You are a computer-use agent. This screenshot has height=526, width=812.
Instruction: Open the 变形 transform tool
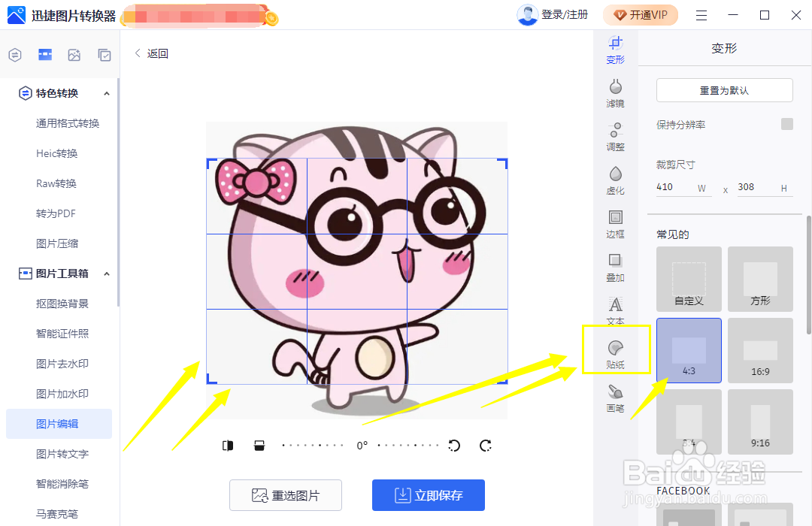click(615, 50)
